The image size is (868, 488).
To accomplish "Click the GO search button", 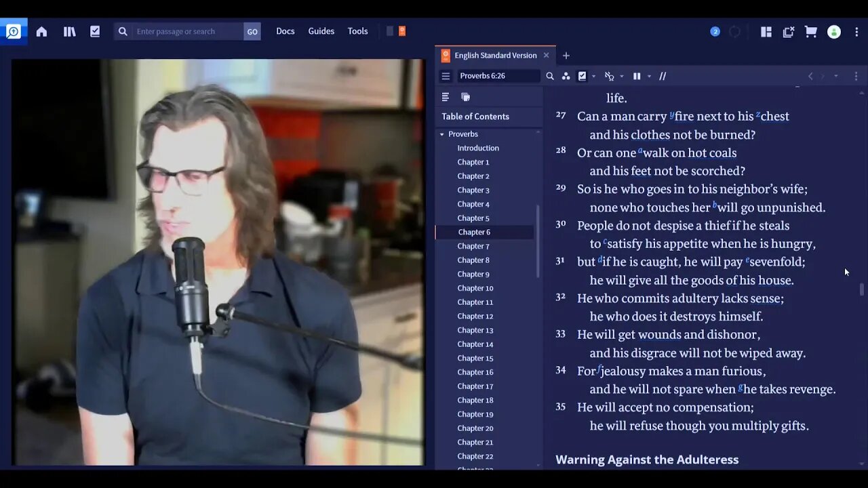I will [252, 31].
